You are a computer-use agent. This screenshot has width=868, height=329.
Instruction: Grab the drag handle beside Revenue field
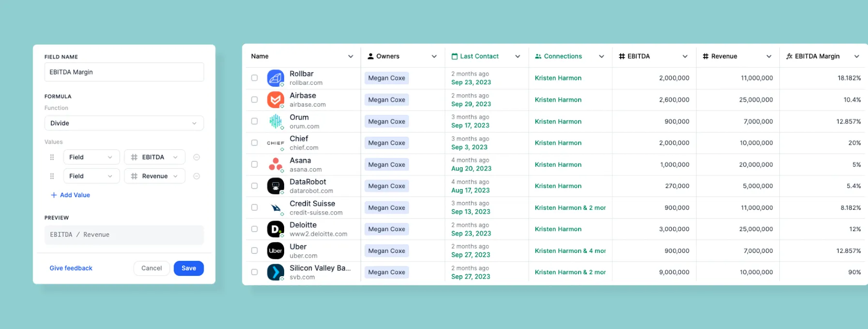click(52, 176)
